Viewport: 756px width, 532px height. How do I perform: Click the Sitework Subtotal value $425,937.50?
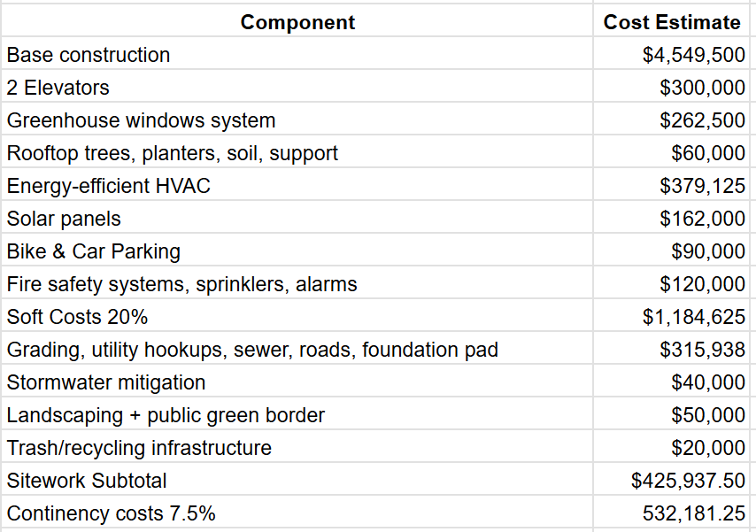point(671,481)
